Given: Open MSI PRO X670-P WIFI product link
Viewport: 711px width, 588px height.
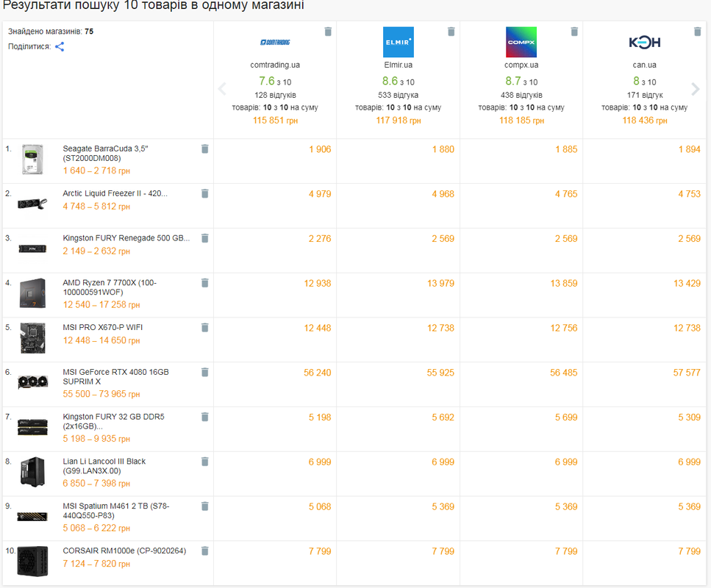Looking at the screenshot, I should [102, 327].
